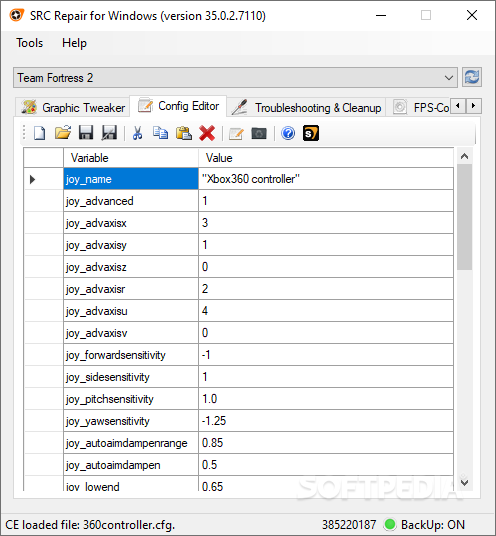Viewport: 496px width, 536px height.
Task: Switch to the Graphic Tweaker tab
Action: pos(73,107)
